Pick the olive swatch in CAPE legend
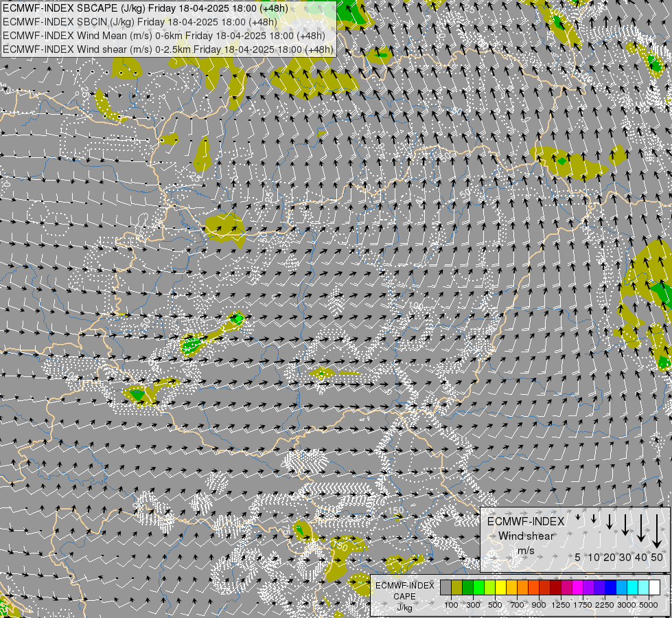Image resolution: width=672 pixels, height=618 pixels. 457,588
